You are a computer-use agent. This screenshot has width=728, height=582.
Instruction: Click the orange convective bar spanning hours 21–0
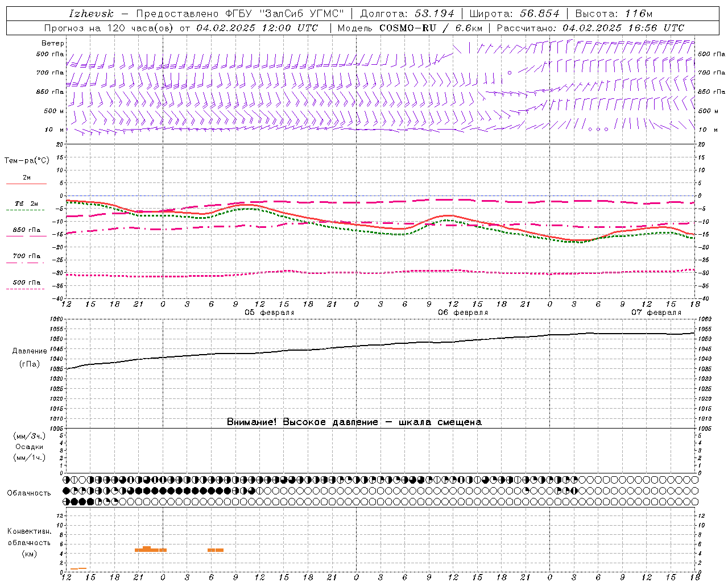151,549
